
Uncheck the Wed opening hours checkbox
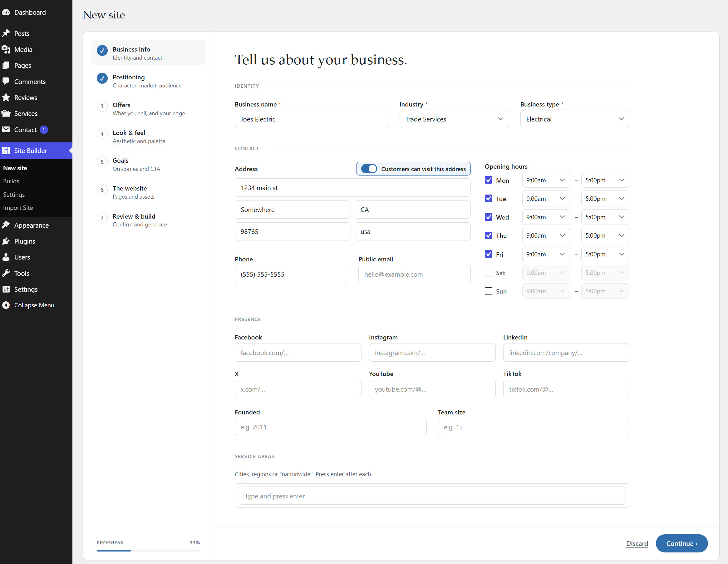488,217
